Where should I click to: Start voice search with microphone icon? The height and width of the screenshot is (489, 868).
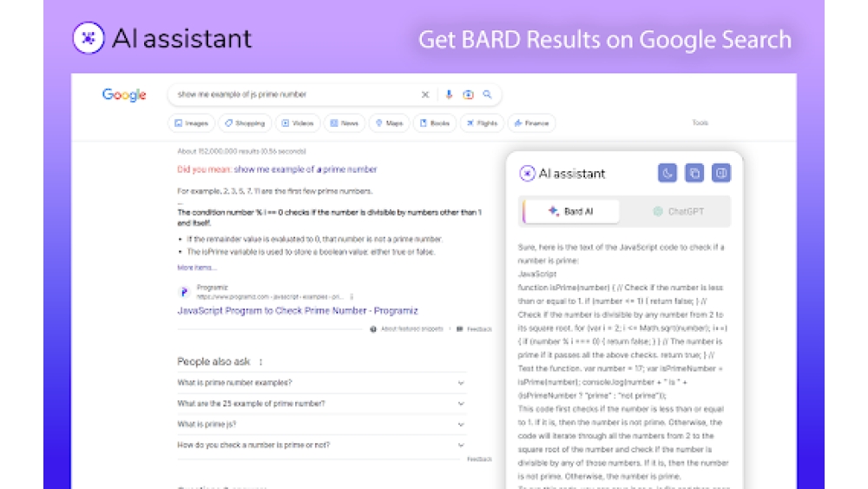pos(449,95)
